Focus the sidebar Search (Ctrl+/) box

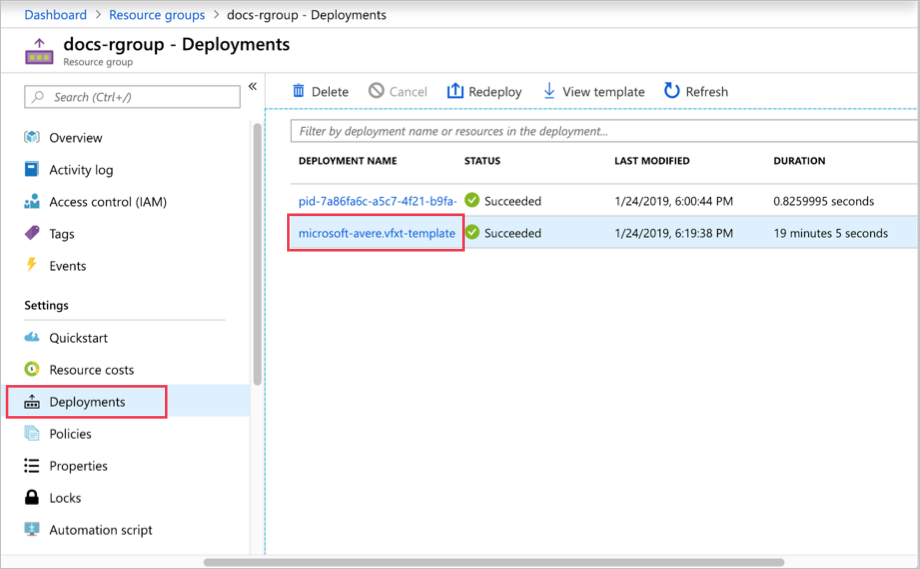pyautogui.click(x=132, y=97)
